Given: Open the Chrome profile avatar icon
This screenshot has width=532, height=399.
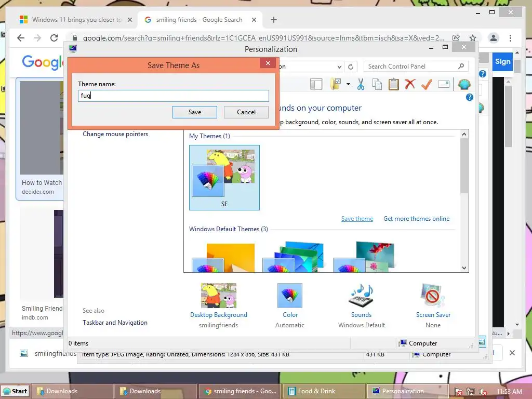Looking at the screenshot, I should point(494,38).
